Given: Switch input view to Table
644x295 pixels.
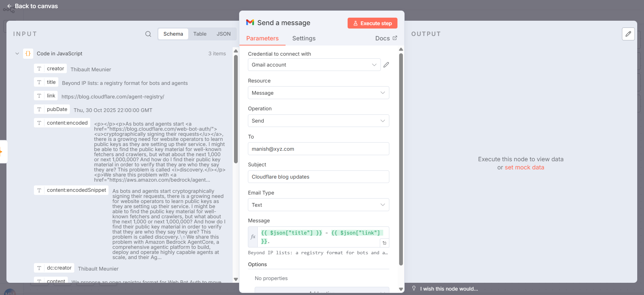Looking at the screenshot, I should pyautogui.click(x=200, y=34).
